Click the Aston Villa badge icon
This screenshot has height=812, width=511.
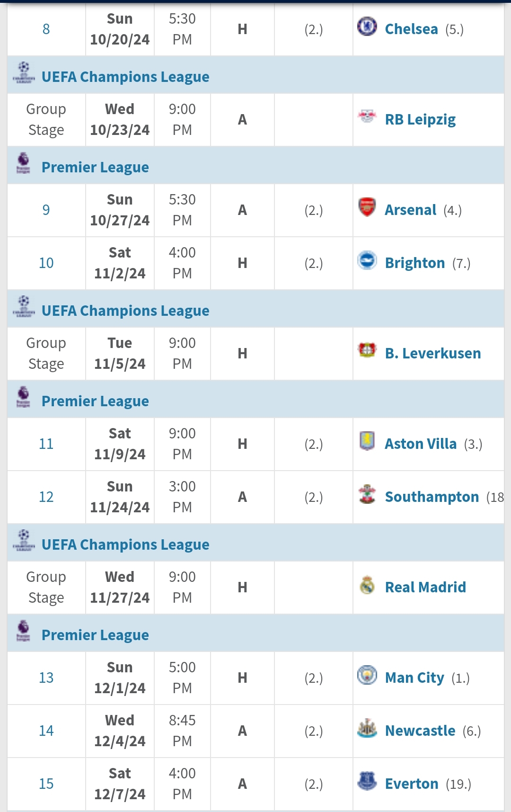[367, 441]
